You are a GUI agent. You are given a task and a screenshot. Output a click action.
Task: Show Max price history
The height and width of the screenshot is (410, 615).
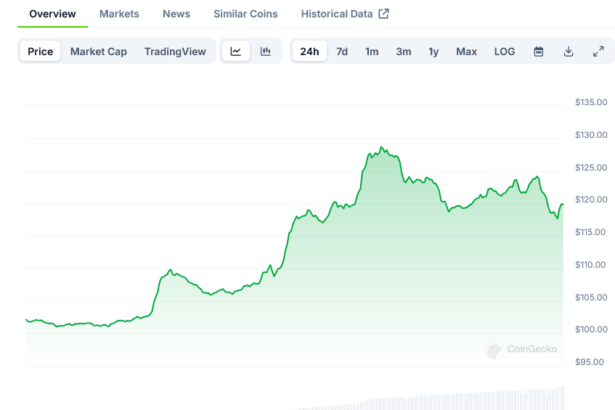click(x=466, y=51)
